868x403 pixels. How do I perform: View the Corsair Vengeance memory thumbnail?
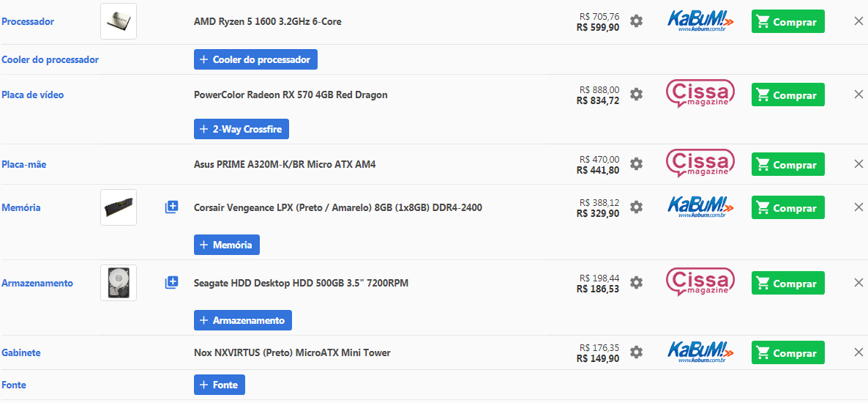pyautogui.click(x=119, y=207)
